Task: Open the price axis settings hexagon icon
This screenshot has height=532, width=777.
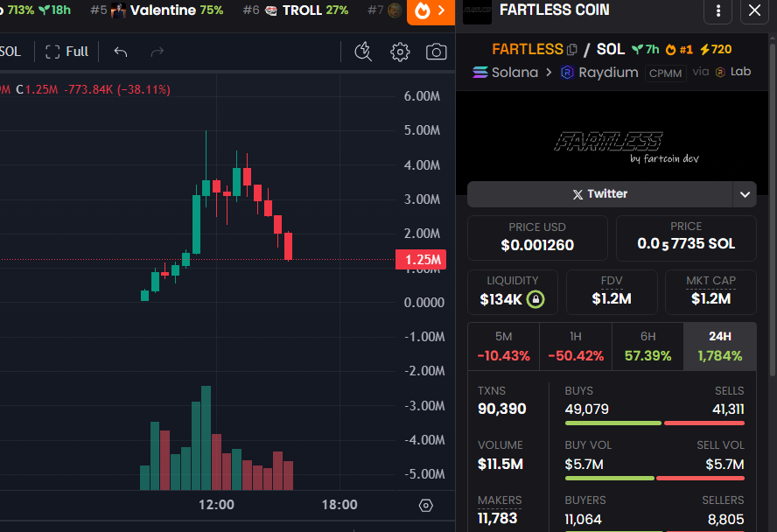Action: pyautogui.click(x=425, y=505)
